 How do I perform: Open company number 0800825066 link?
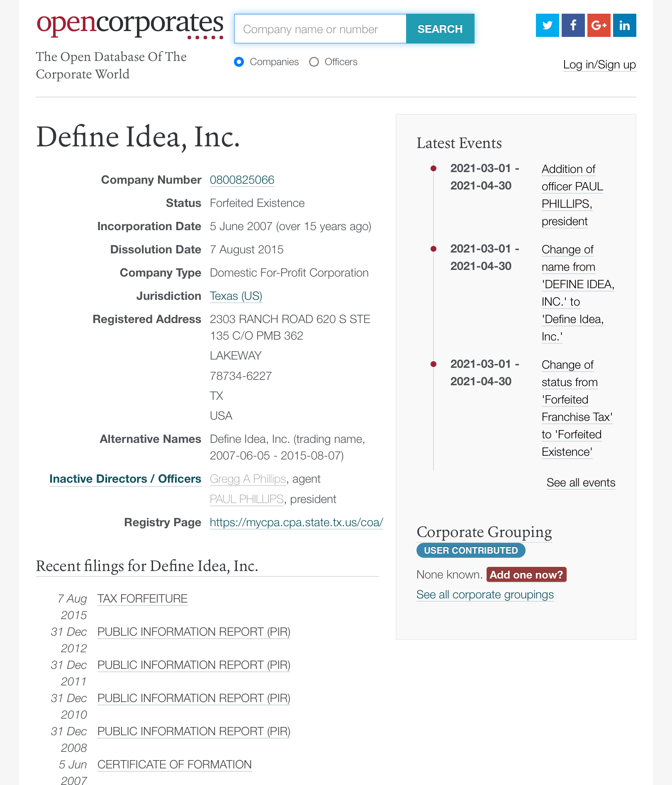click(242, 180)
